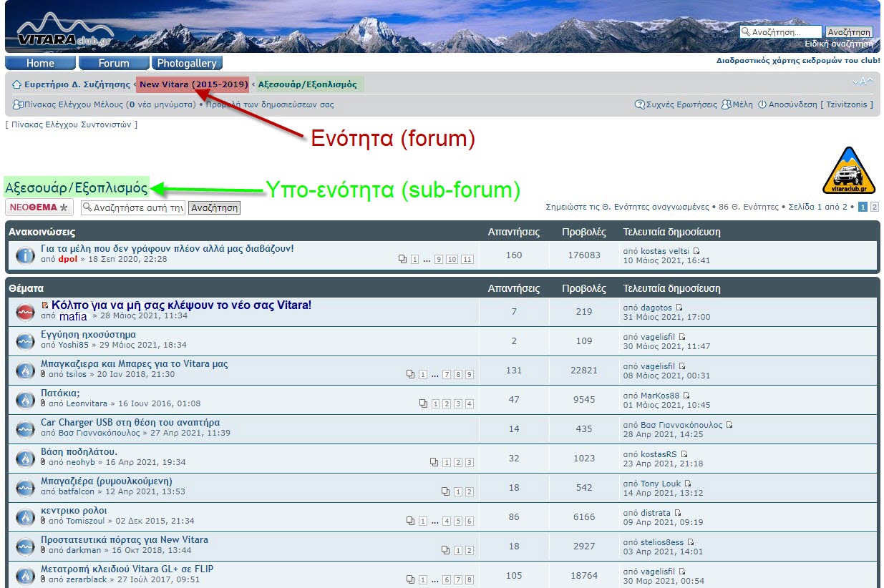This screenshot has width=884, height=588.
Task: Click topic status icon for 'Εγγύηση ηχοσύστημα'
Action: click(25, 340)
